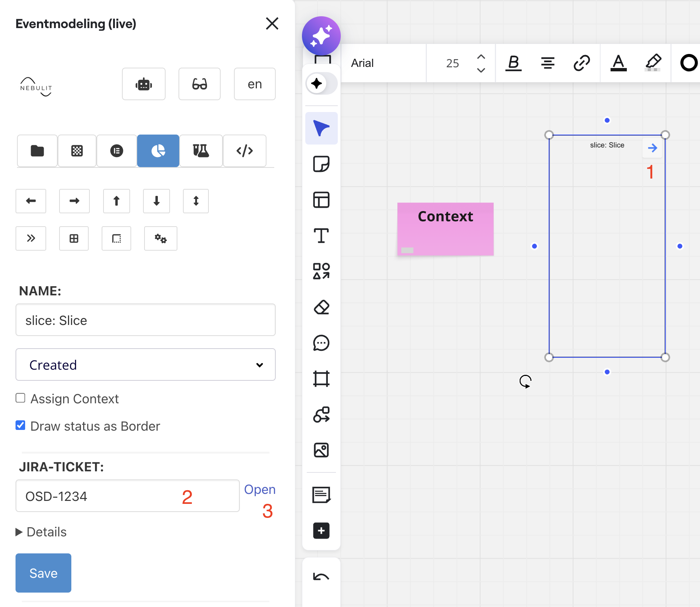The image size is (700, 607).
Task: Open the shapes tool
Action: click(321, 271)
